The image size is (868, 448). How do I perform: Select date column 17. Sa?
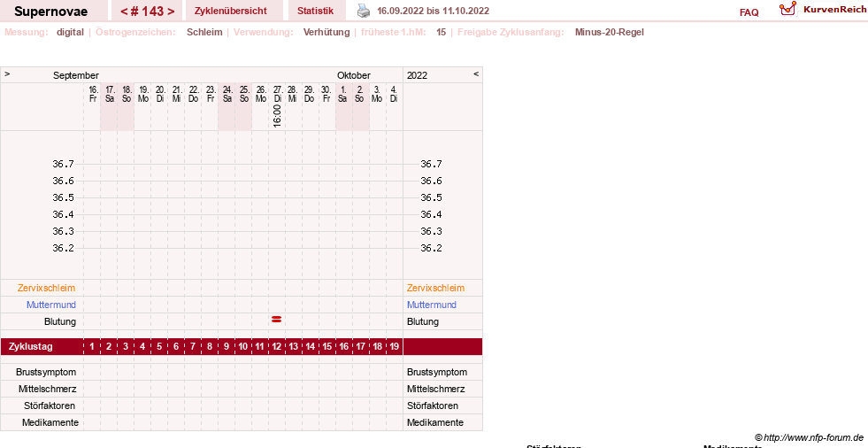click(110, 94)
